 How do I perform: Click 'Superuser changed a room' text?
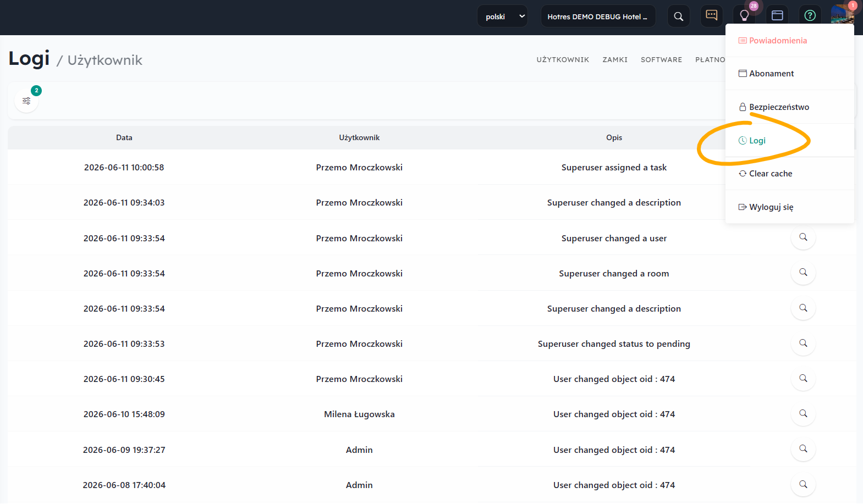click(x=614, y=274)
